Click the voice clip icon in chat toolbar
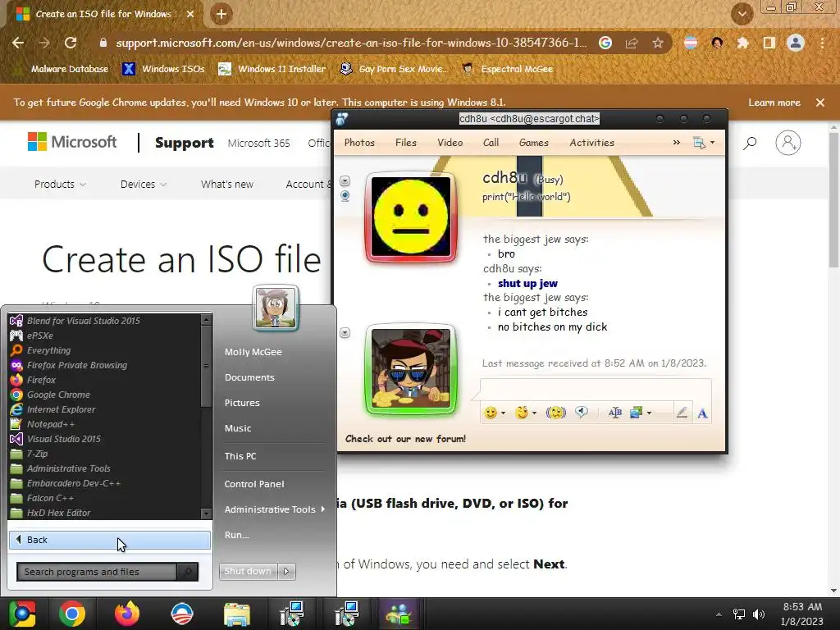Screen dimensions: 840x630 tap(582, 412)
